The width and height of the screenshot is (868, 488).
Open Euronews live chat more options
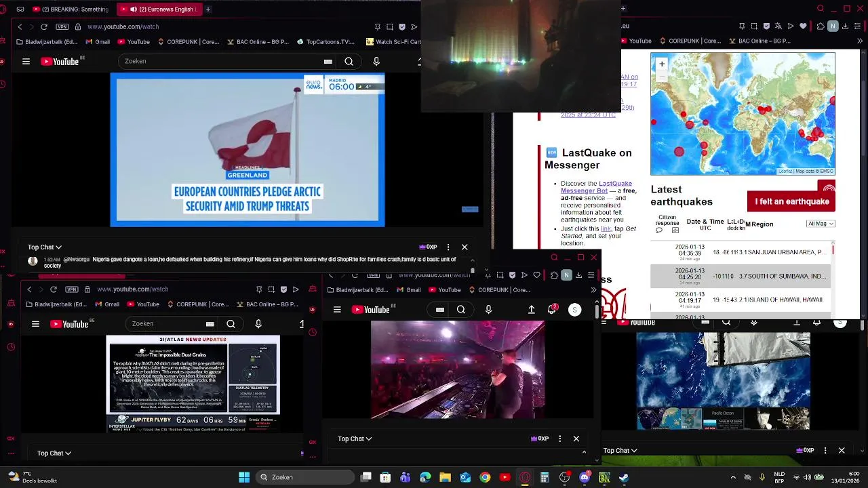448,247
